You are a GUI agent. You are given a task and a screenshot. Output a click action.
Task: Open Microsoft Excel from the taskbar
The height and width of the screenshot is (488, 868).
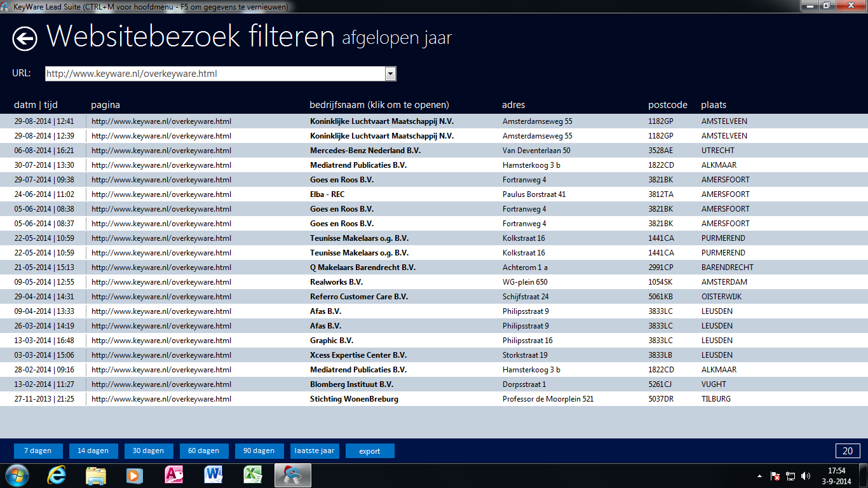pos(252,475)
